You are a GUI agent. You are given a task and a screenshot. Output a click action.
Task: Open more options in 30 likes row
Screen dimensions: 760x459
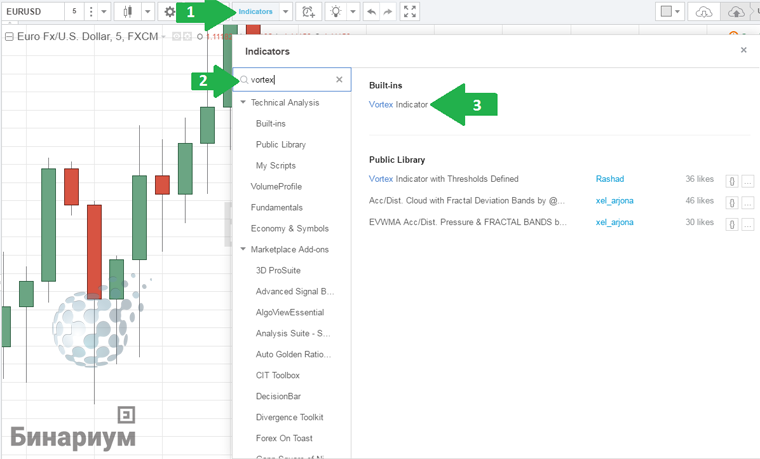click(x=748, y=224)
